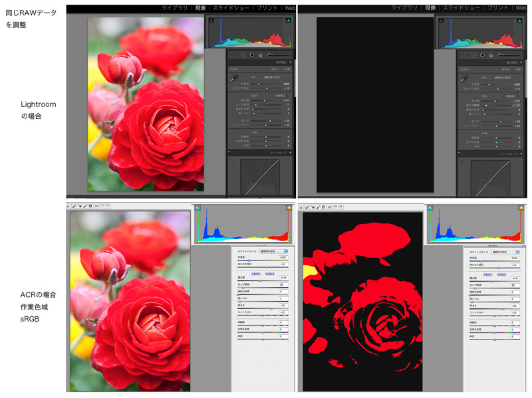Select Red Eye tool in Lightroom flower-photo window
The height and width of the screenshot is (398, 532).
252,55
